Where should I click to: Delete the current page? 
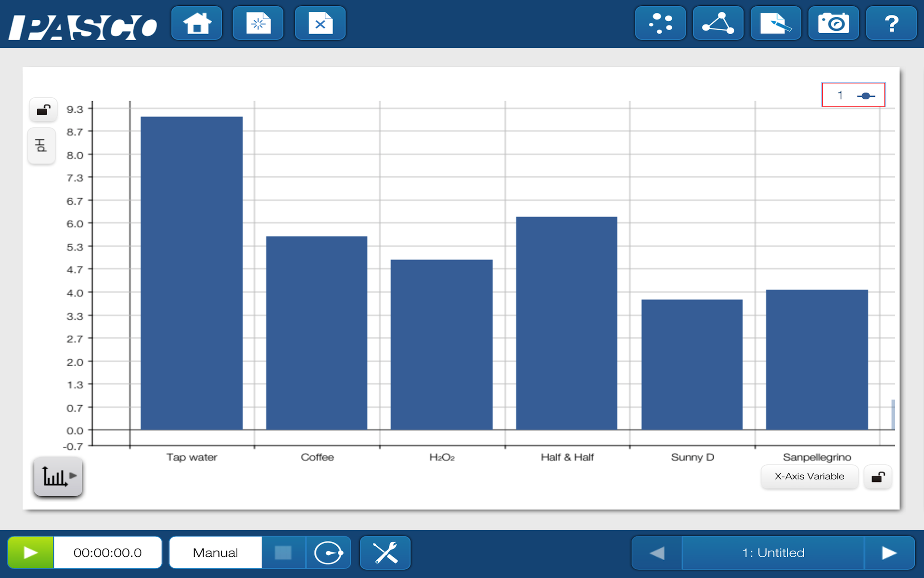320,23
